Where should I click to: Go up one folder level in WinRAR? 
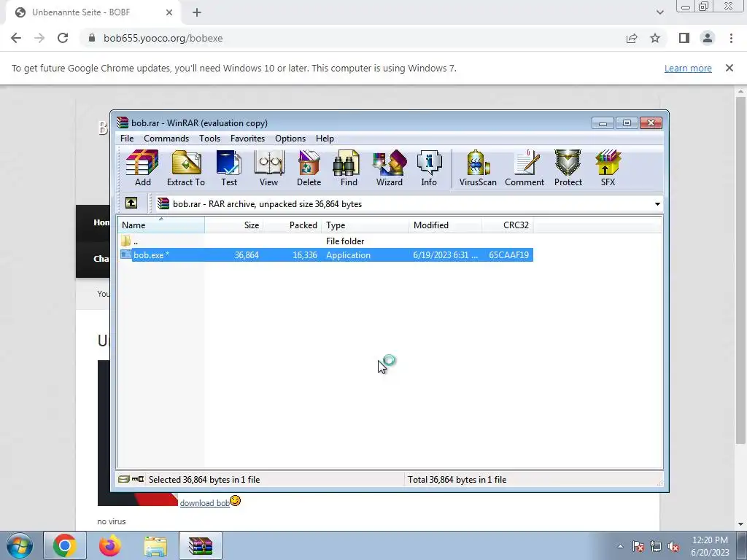click(131, 203)
